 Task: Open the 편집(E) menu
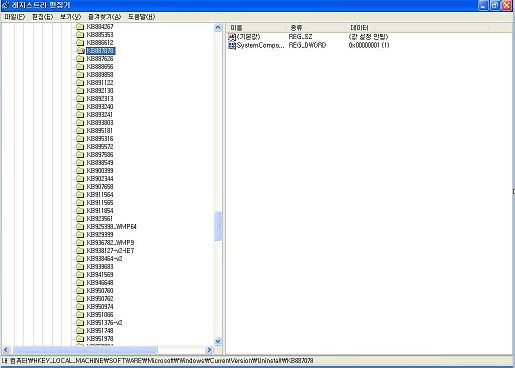(x=42, y=17)
